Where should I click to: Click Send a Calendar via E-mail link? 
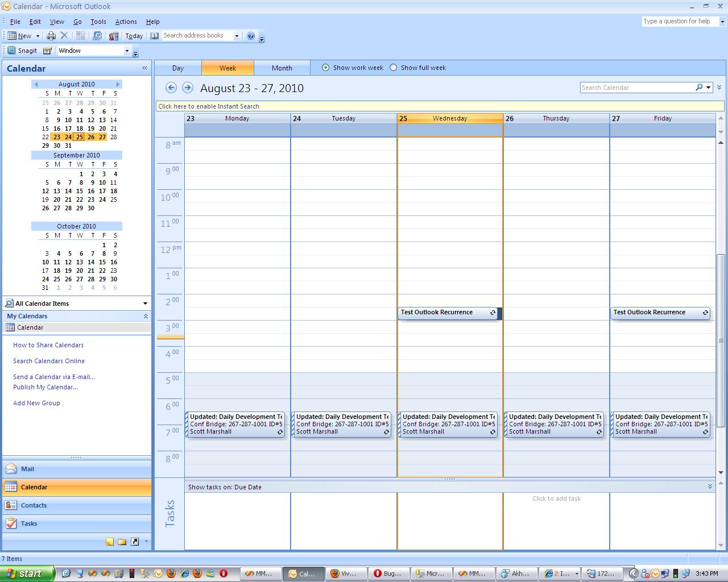(54, 377)
